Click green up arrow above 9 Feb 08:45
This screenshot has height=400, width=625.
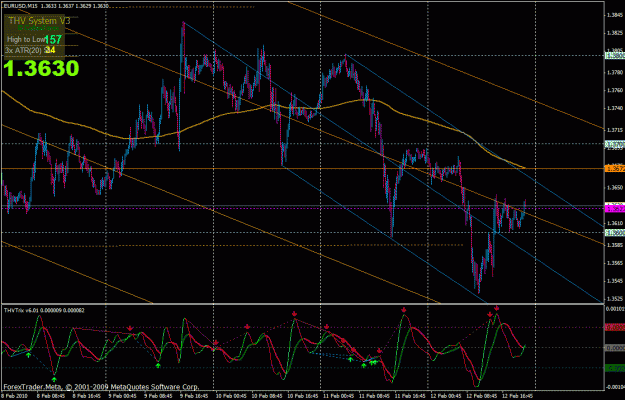pos(158,365)
